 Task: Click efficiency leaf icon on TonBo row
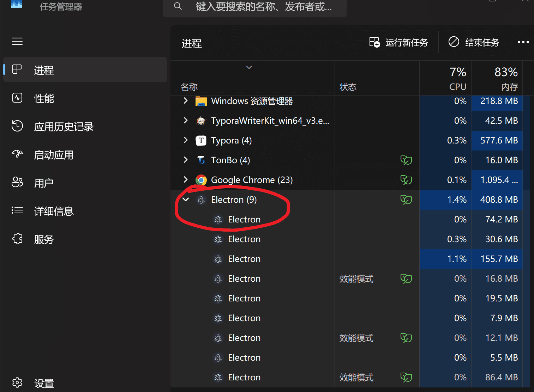pyautogui.click(x=406, y=160)
